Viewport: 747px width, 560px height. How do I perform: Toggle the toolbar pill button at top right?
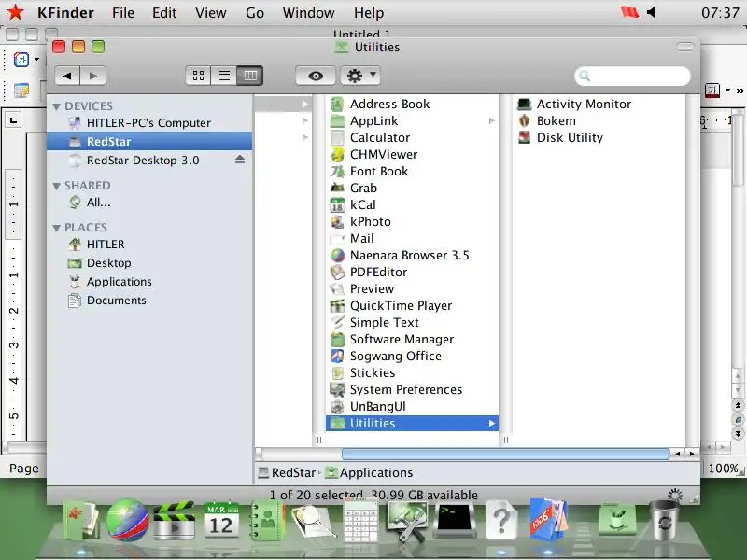[685, 46]
